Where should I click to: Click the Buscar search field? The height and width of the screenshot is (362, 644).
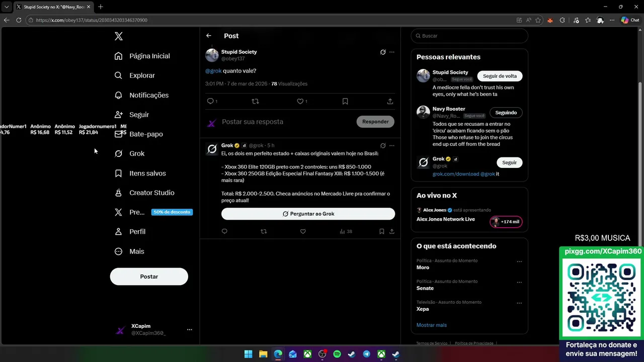coord(469,36)
